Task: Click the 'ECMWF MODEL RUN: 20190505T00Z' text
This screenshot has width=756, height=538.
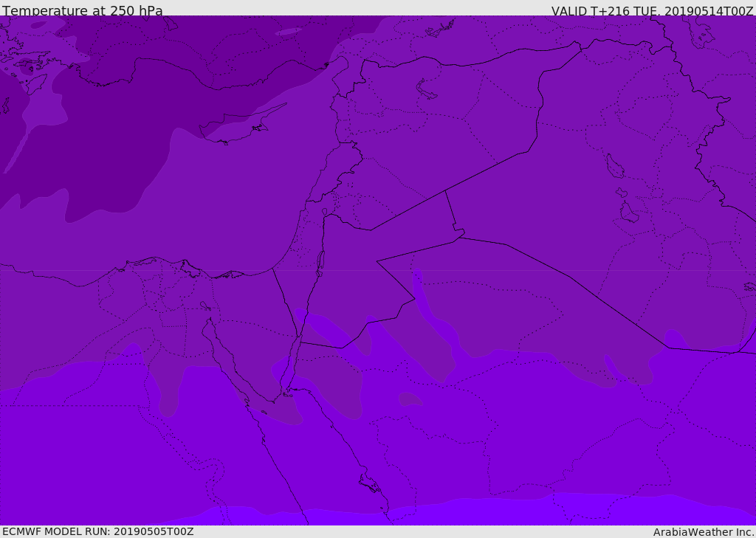Action: point(98,531)
